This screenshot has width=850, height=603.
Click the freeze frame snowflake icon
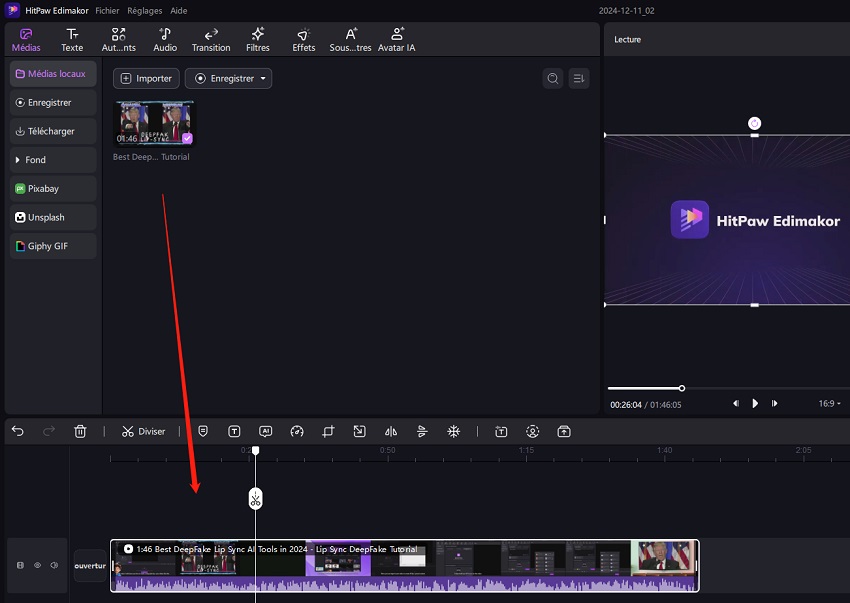click(454, 432)
